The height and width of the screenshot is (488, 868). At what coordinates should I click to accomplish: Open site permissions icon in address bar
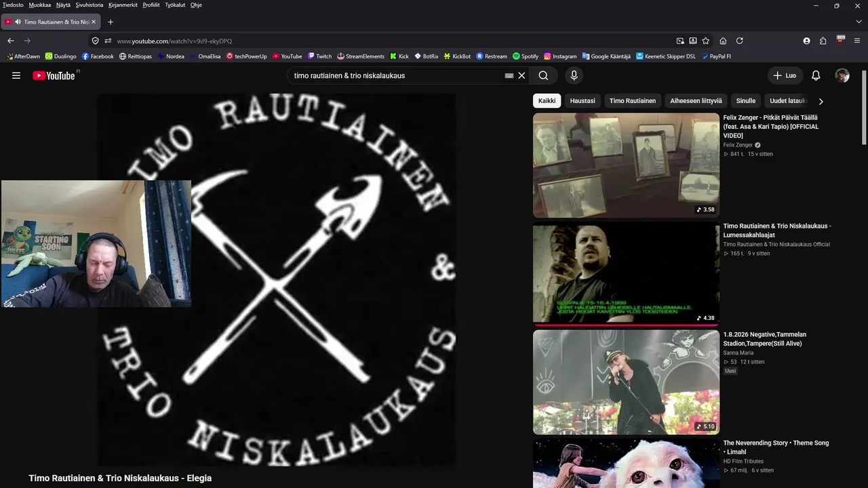pyautogui.click(x=108, y=41)
